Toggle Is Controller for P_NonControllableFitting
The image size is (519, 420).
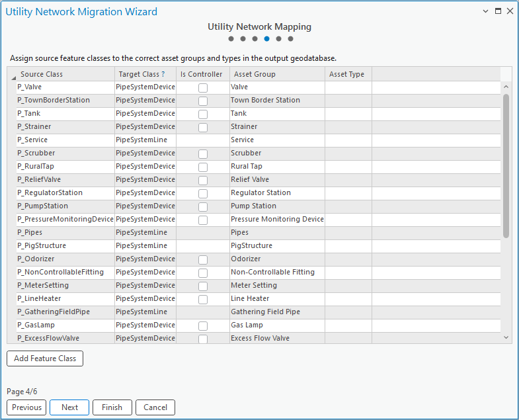click(x=203, y=273)
